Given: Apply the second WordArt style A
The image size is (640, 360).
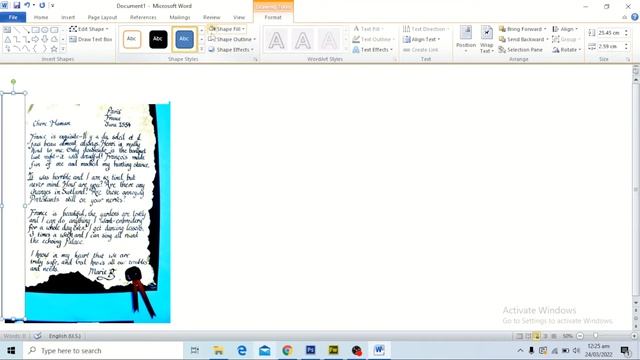Looking at the screenshot, I should coord(302,40).
